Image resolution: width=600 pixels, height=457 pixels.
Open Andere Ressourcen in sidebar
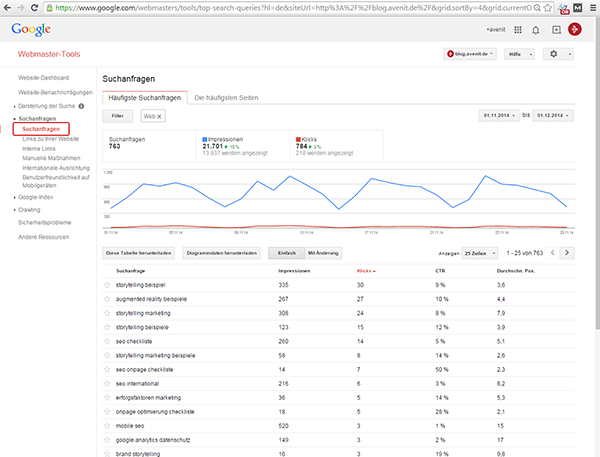(44, 237)
